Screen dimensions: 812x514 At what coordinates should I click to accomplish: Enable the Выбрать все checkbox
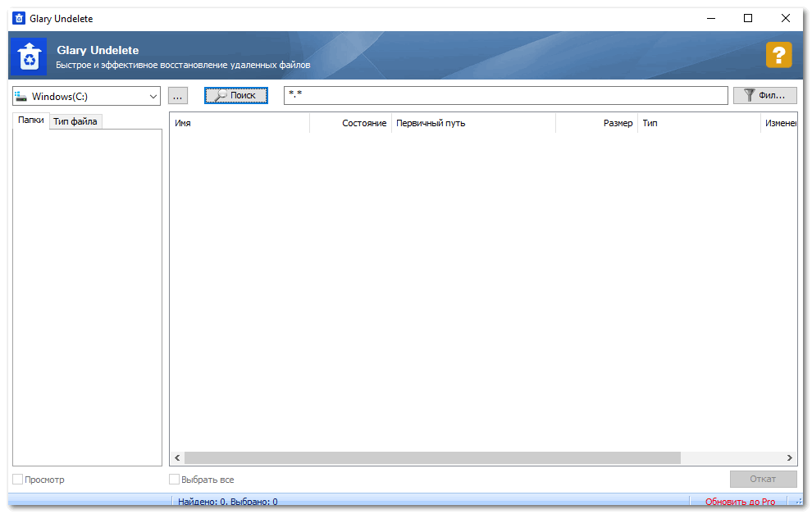pos(175,480)
